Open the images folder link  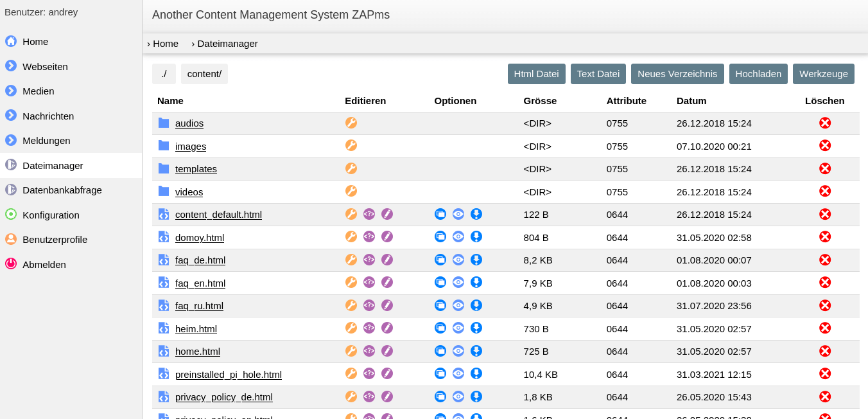(x=191, y=146)
